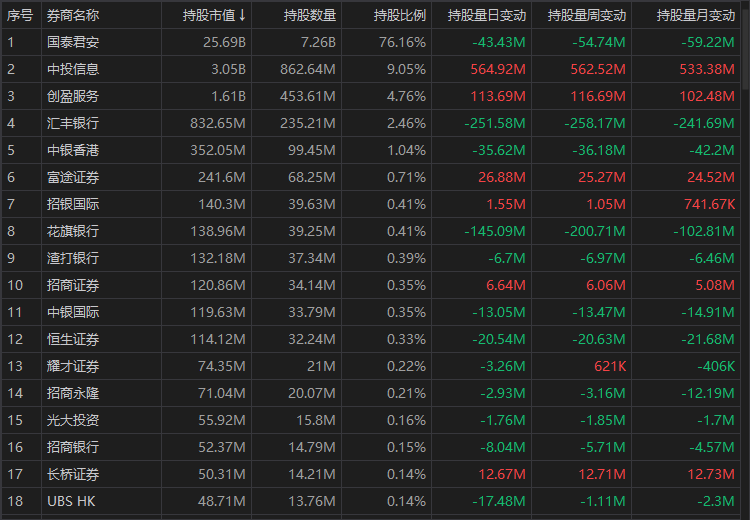The height and width of the screenshot is (520, 750).
Task: Click the 序号 column header
Action: (20, 15)
